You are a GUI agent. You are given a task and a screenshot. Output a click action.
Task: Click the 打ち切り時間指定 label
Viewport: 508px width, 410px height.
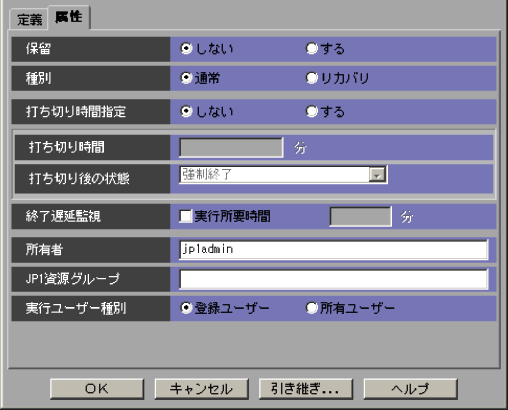(76, 112)
